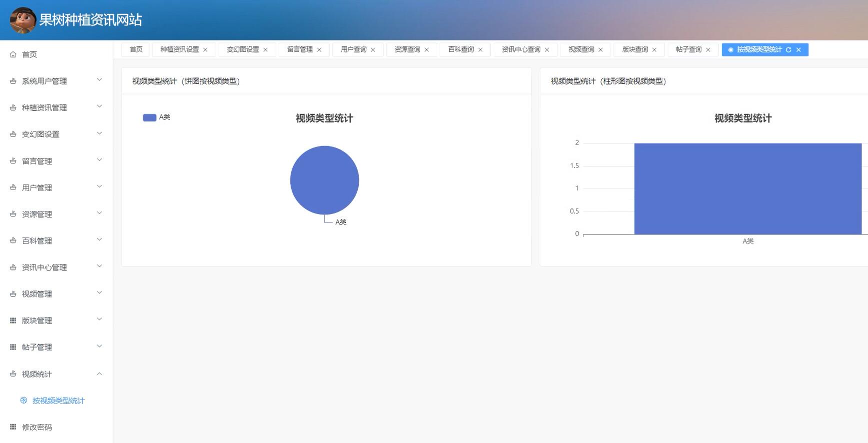
Task: Close the 种植资讯设置 tab
Action: pos(205,49)
